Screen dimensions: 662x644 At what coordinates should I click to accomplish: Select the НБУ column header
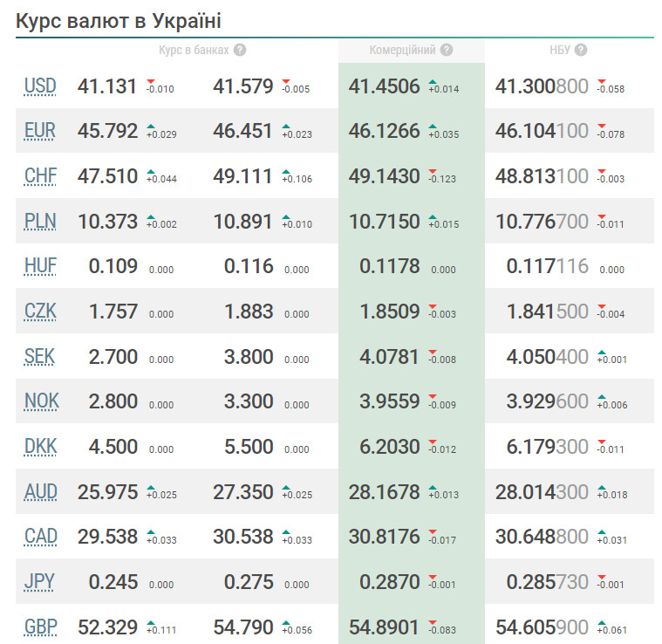point(559,51)
